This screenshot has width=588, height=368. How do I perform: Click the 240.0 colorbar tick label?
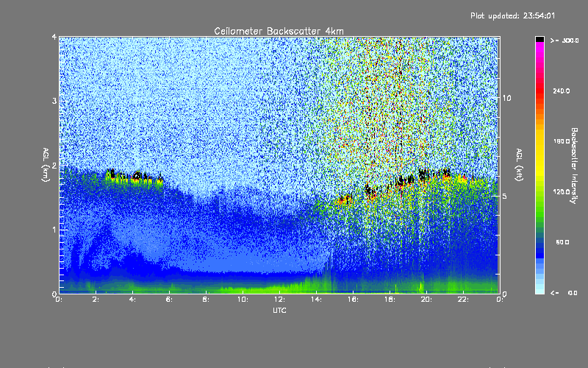click(562, 91)
